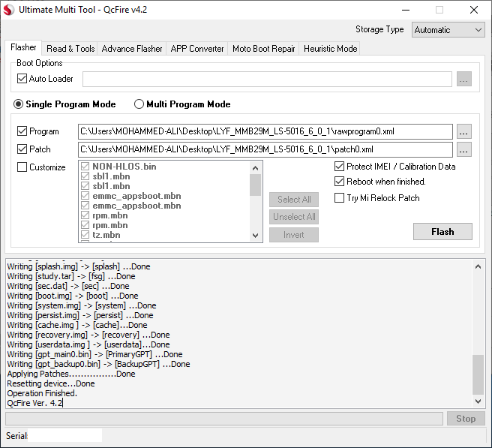Click the progress bar at bottom
The height and width of the screenshot is (448, 492).
click(224, 419)
